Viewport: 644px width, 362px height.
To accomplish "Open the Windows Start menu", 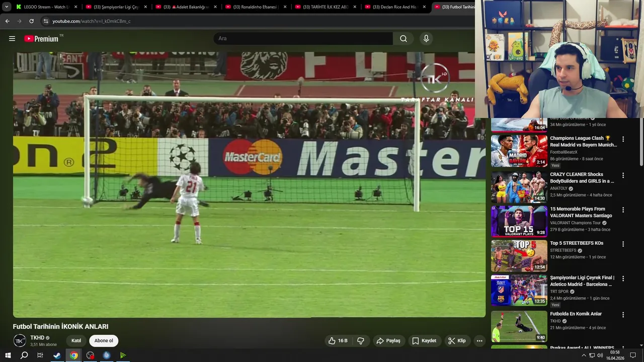I will pos(8,355).
